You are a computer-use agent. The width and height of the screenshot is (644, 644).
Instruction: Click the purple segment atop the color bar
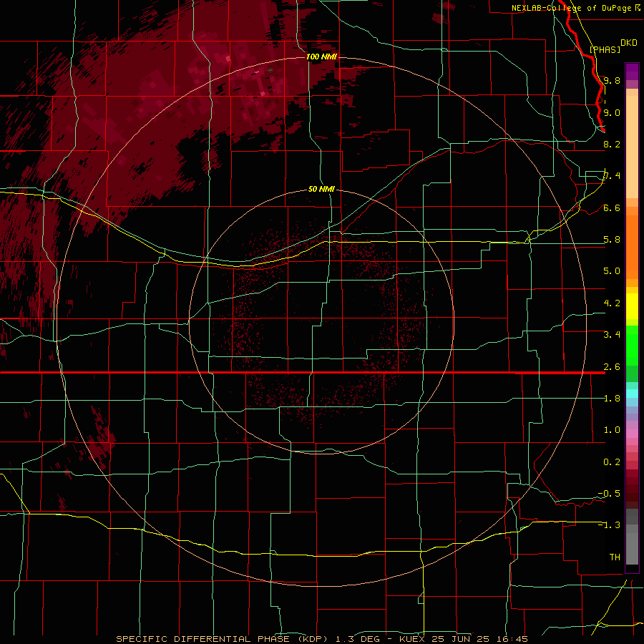click(x=632, y=72)
